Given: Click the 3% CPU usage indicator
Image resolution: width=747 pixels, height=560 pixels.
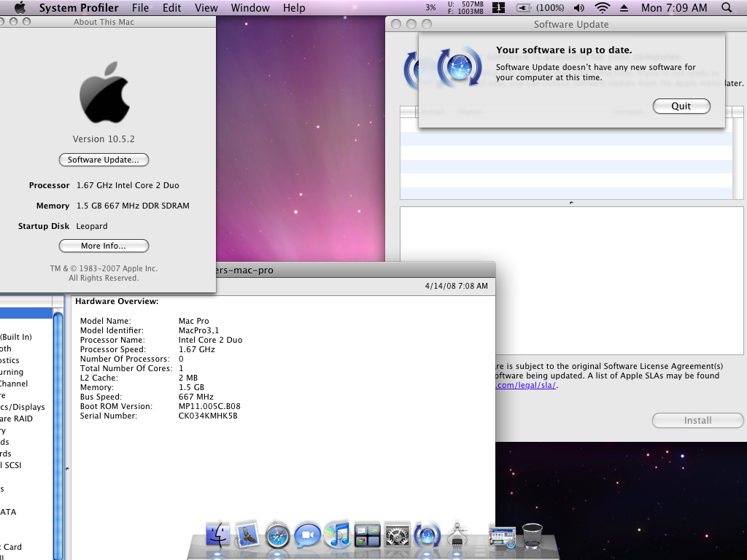Looking at the screenshot, I should click(x=430, y=7).
